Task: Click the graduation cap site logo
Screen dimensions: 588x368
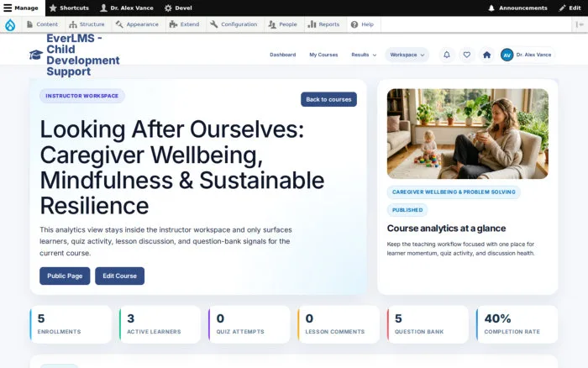Action: (x=36, y=55)
